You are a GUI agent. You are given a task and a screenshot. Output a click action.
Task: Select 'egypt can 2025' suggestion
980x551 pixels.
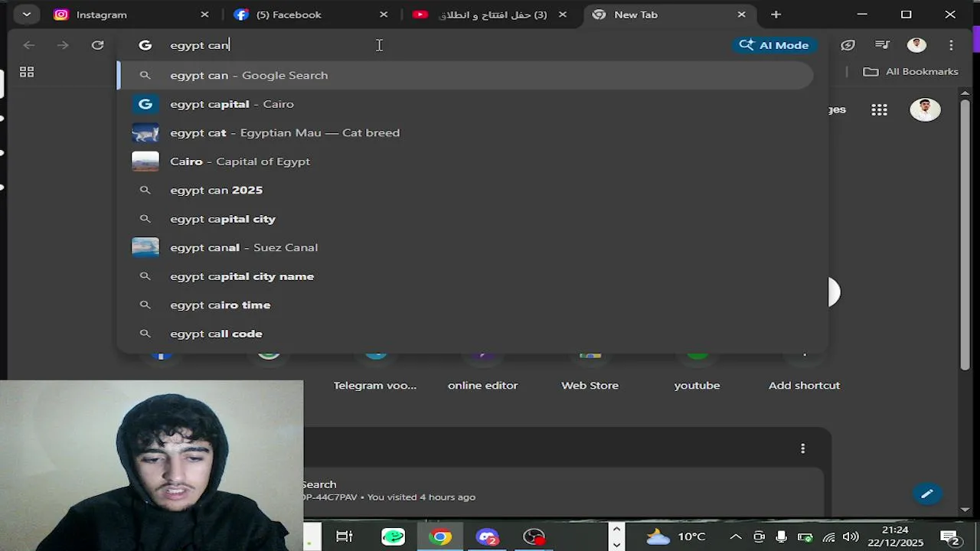(465, 190)
